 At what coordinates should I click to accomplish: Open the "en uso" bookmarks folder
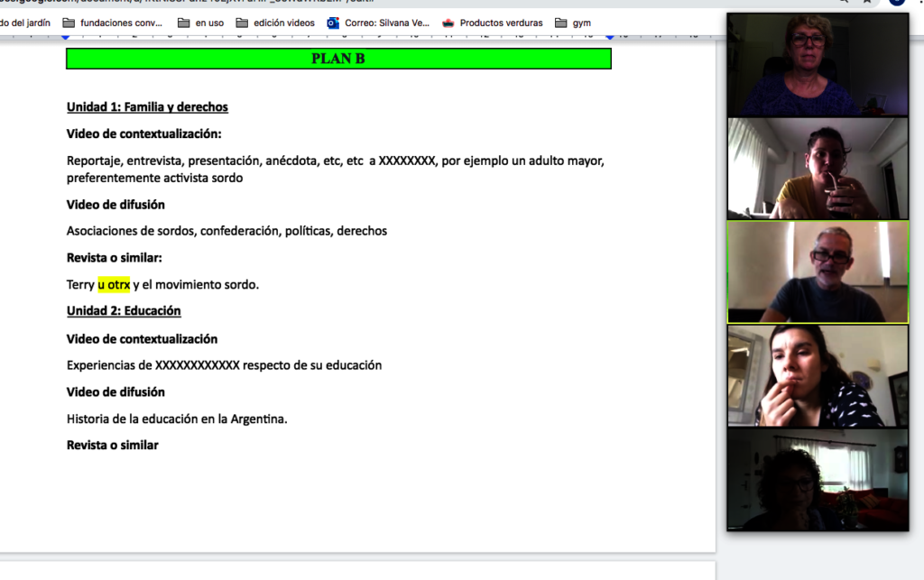coord(200,23)
